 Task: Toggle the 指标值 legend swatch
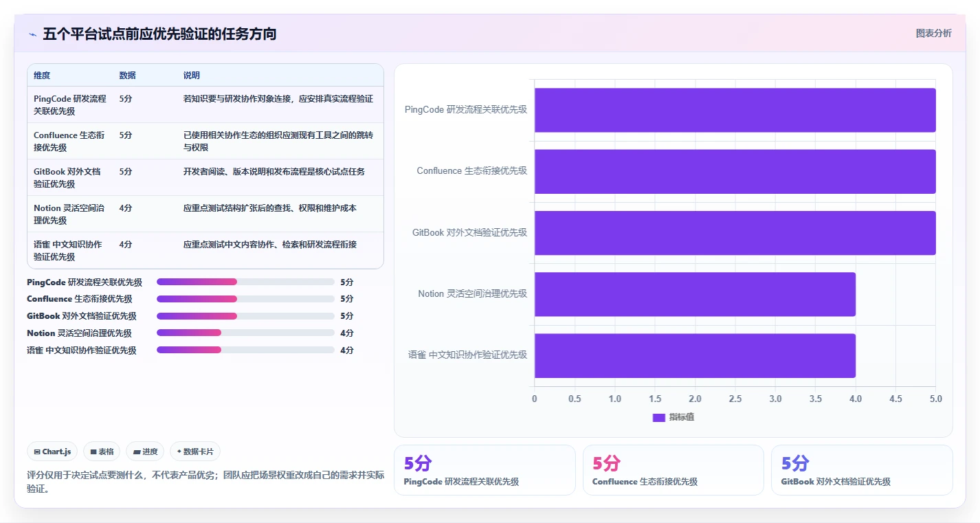point(659,417)
